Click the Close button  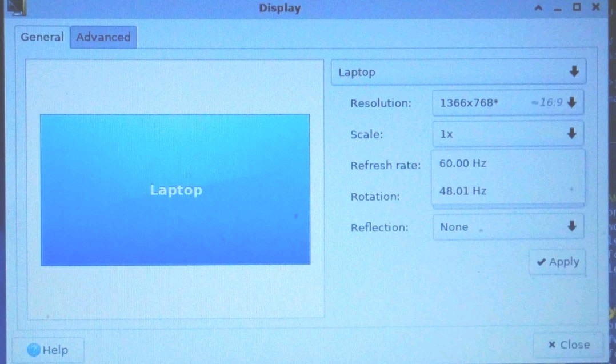pyautogui.click(x=569, y=345)
